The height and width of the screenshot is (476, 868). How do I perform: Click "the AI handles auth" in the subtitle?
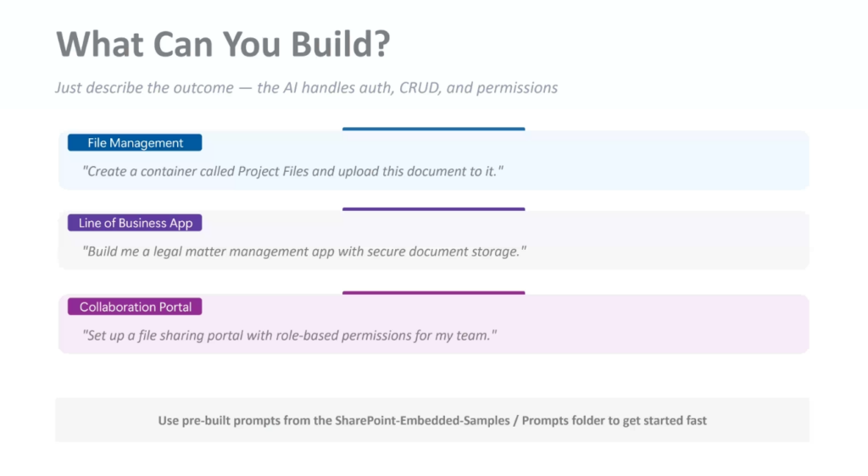pos(323,87)
